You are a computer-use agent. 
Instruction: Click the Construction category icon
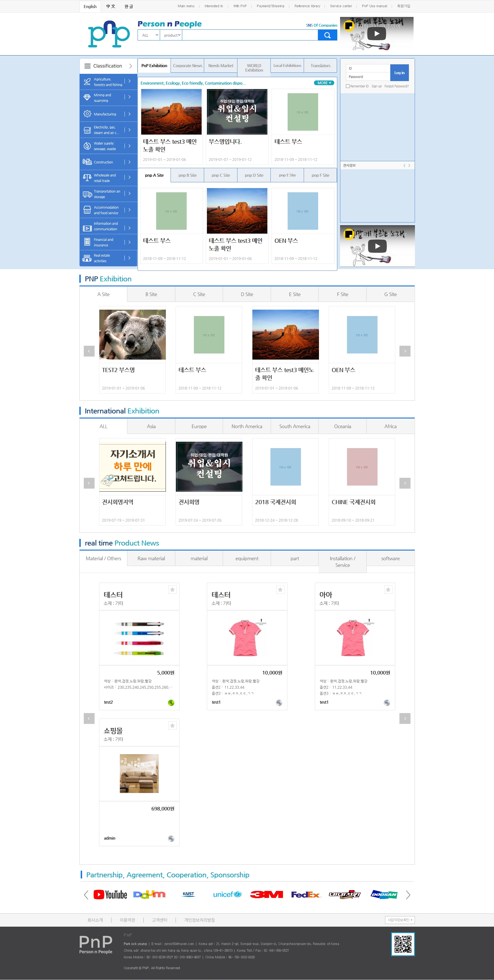click(x=87, y=162)
